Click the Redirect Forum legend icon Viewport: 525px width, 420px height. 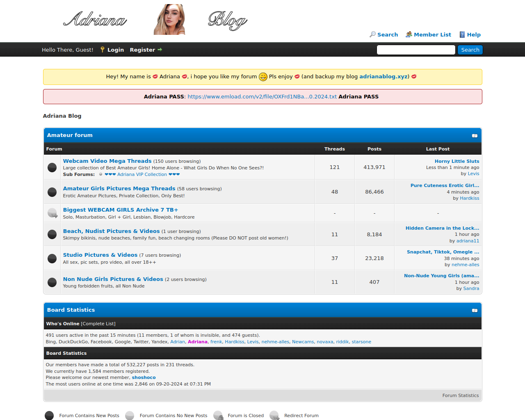[x=274, y=415]
